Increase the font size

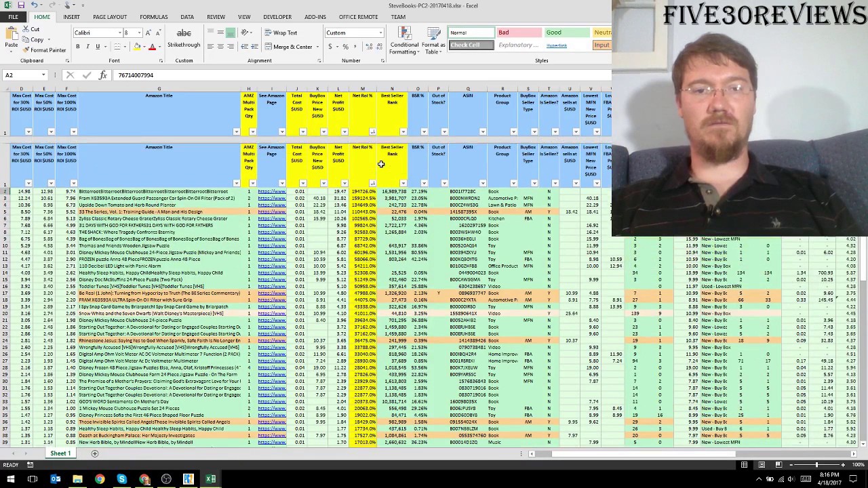[x=149, y=33]
